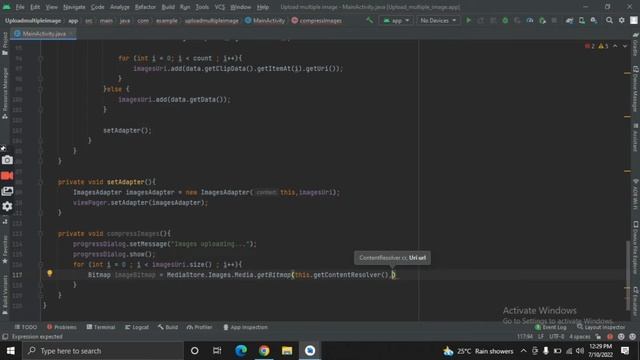Open the VCS menu
Viewport: 640px width, 360px height.
pyautogui.click(x=220, y=7)
